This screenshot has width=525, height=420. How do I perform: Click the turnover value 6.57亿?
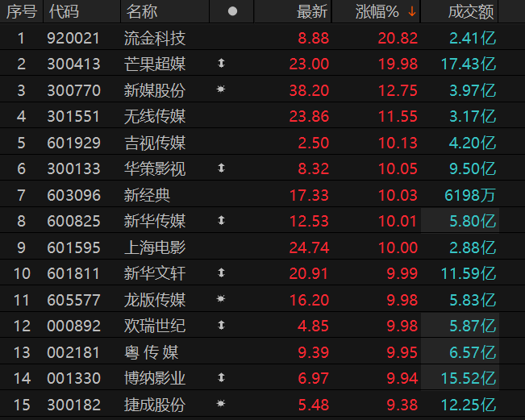click(473, 352)
